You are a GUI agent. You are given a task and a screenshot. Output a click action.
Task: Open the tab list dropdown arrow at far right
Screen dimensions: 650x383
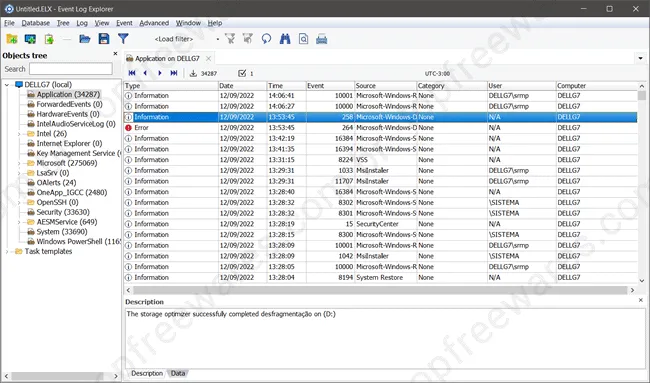click(640, 58)
